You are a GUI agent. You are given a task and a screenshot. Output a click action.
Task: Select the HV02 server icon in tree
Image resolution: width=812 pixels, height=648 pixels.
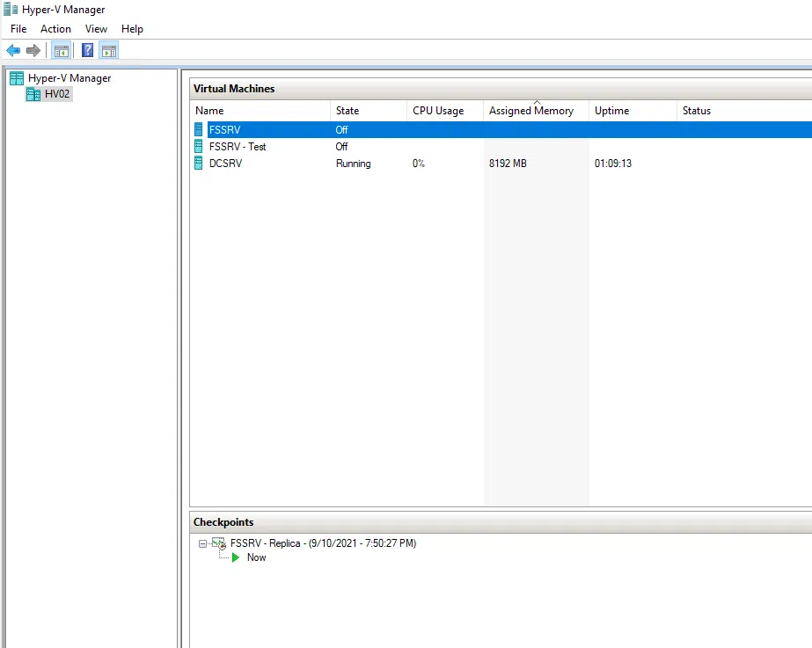[x=33, y=94]
